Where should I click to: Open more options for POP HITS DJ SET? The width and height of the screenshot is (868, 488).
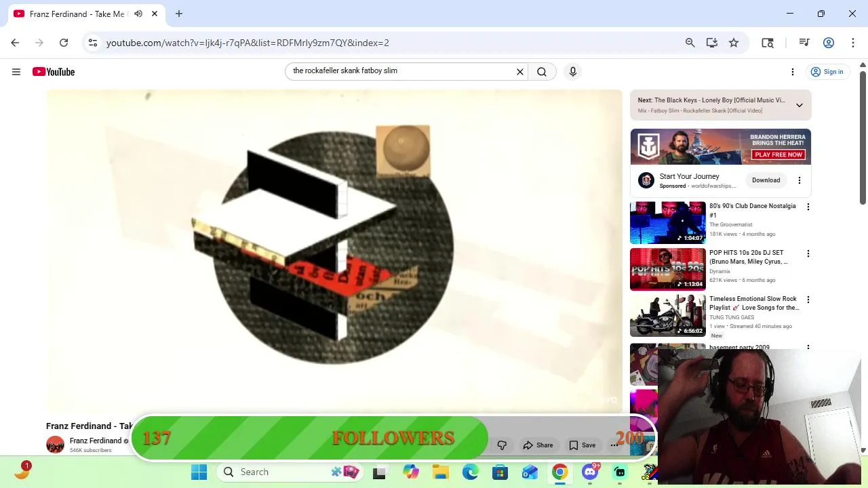808,253
